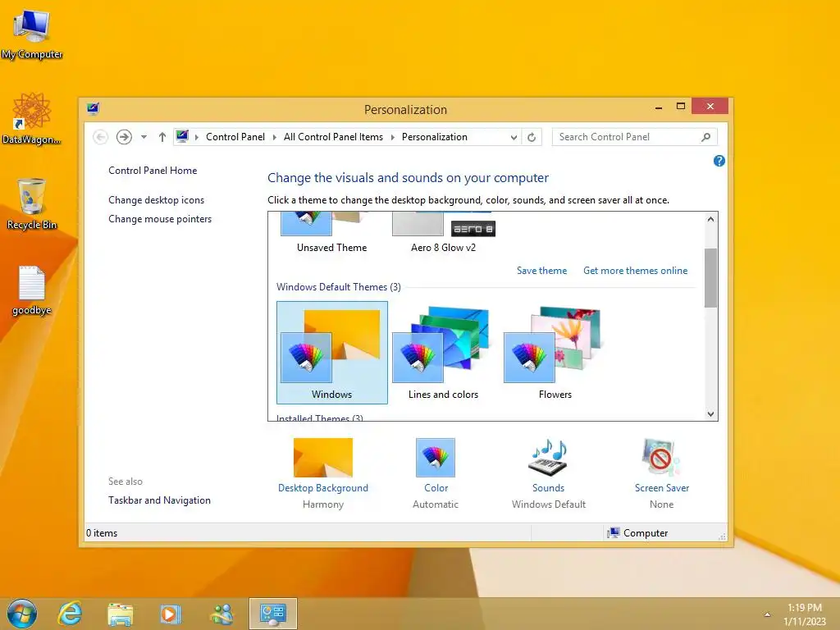Click the address bar computer icon
This screenshot has width=840, height=630.
pos(182,137)
